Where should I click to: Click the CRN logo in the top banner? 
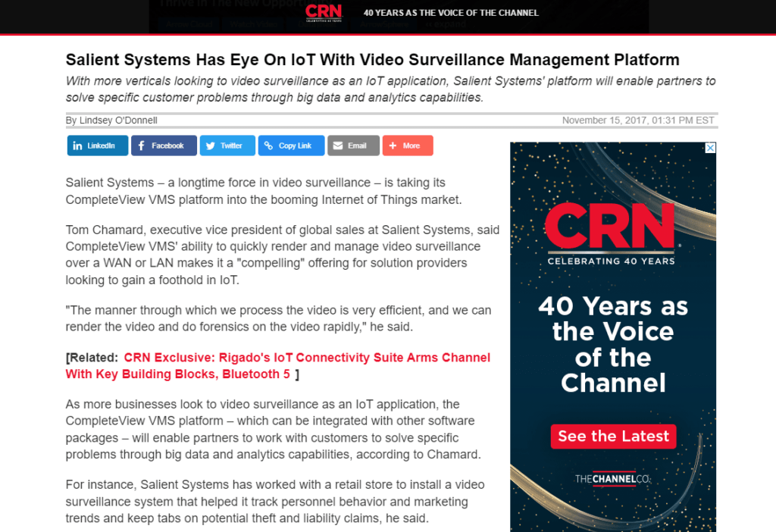tap(324, 13)
